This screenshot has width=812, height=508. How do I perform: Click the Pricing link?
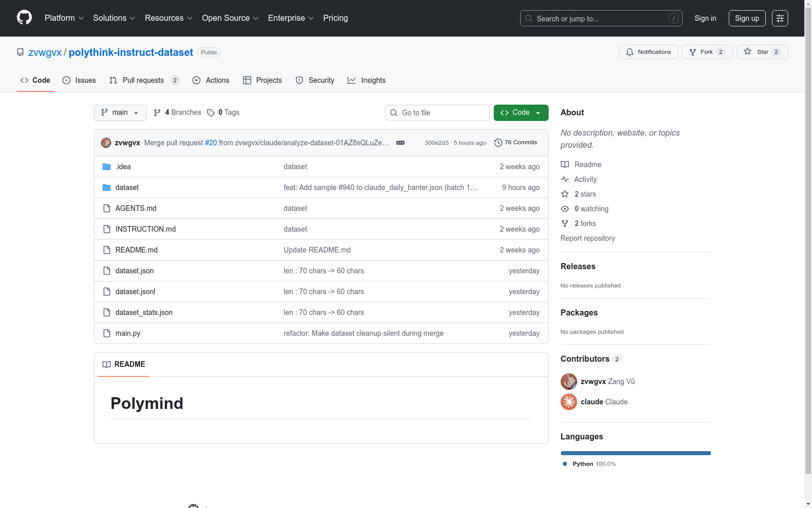[335, 18]
